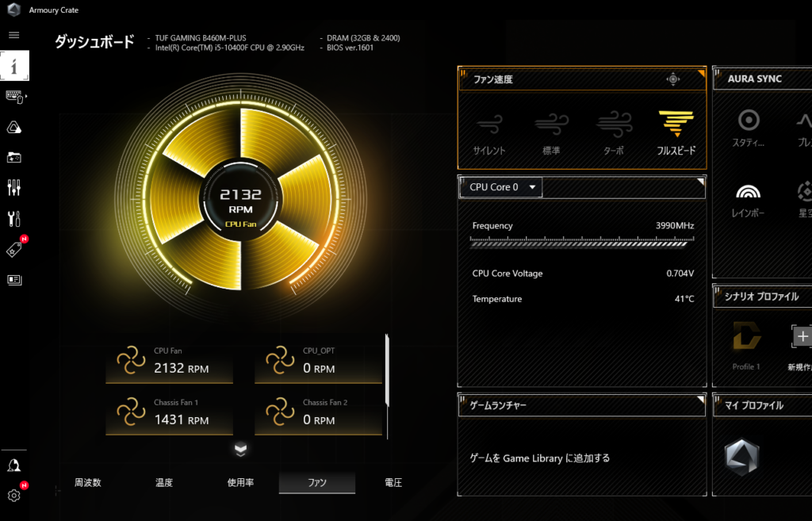812x521 pixels.
Task: Open the News sidebar icon
Action: click(x=14, y=280)
